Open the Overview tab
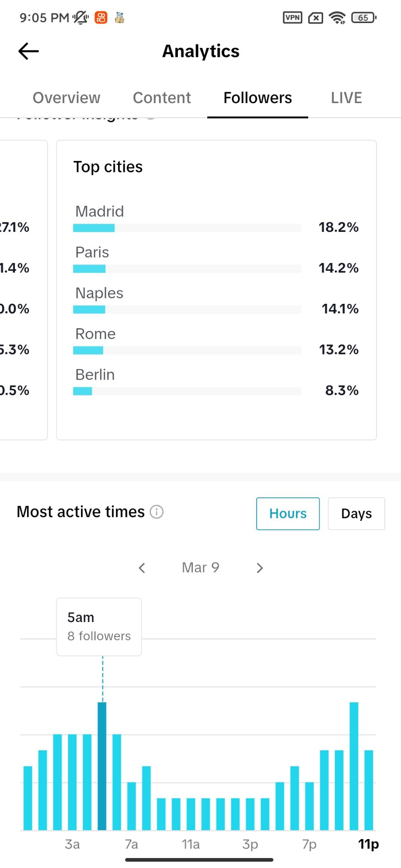This screenshot has height=868, width=401. (x=67, y=98)
